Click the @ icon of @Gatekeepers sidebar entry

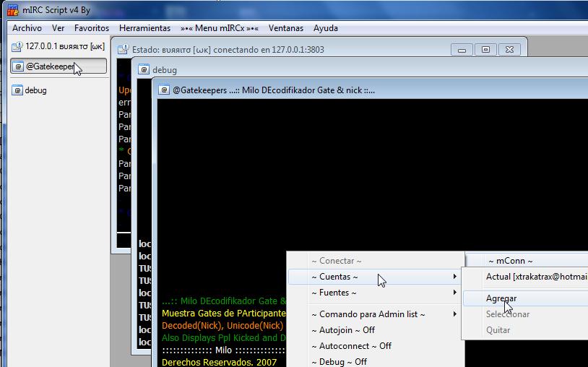tap(18, 66)
